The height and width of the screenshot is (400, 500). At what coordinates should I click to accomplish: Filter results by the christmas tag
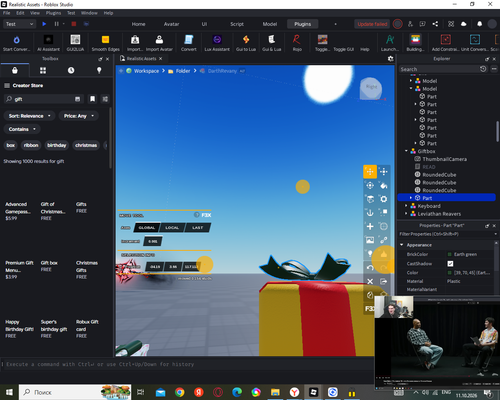(x=86, y=145)
